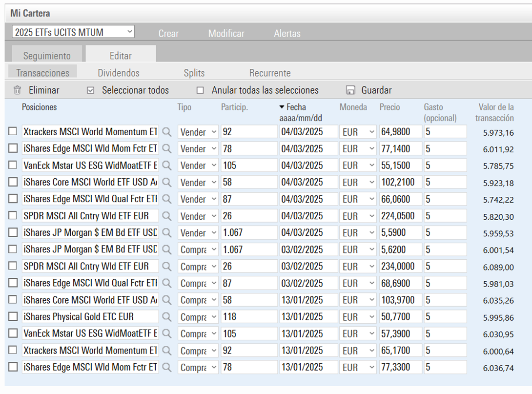The image size is (532, 394).
Task: Click the magnifier on the iShares Core MSCI World Compra row
Action: pos(166,300)
